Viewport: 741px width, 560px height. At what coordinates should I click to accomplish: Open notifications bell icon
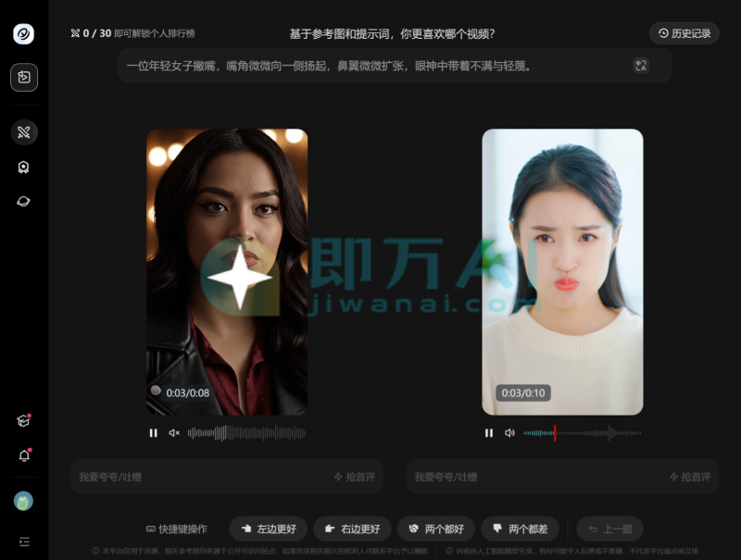[x=24, y=455]
